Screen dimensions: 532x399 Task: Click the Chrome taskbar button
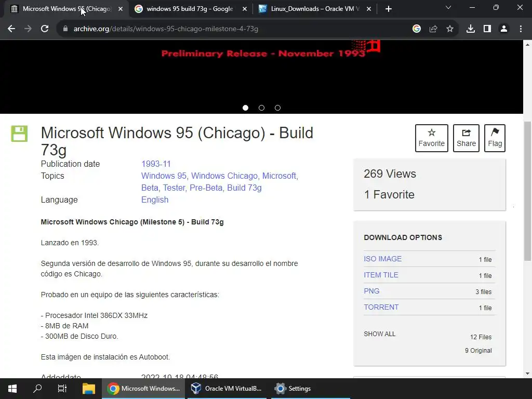pos(143,389)
